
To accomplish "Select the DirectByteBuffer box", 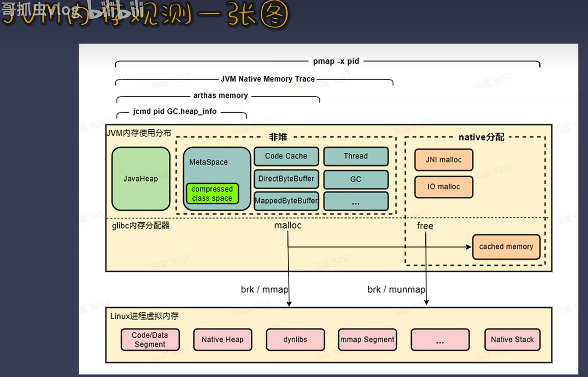I will tap(286, 179).
